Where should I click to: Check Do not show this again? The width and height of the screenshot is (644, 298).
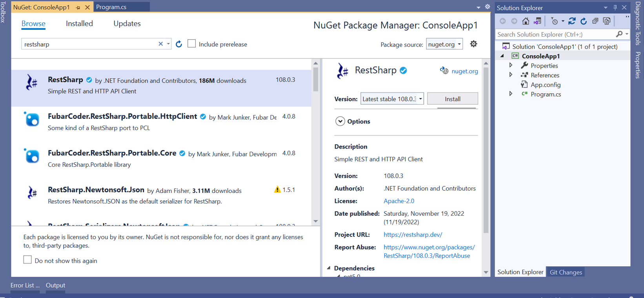(27, 260)
